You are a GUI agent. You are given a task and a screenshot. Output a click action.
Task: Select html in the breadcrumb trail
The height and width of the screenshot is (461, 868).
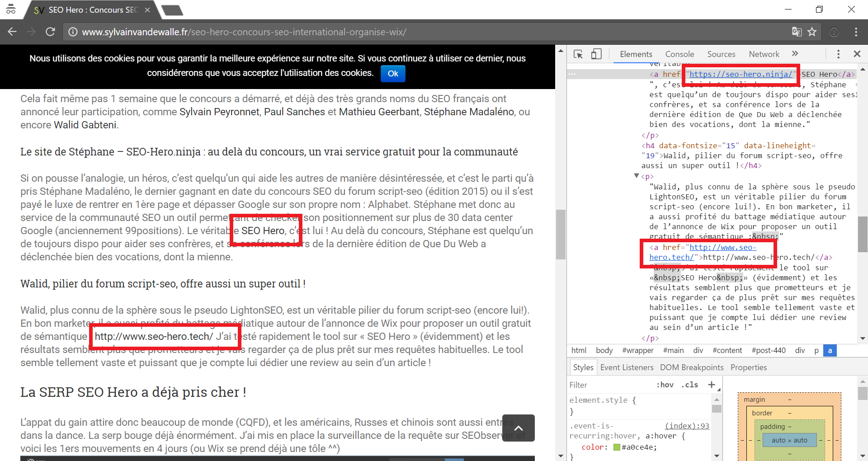579,350
